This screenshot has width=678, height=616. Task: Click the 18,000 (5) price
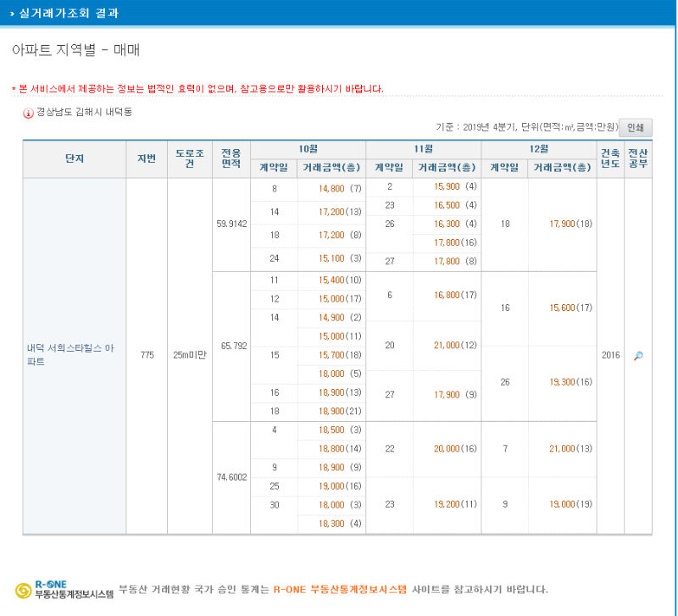(340, 374)
